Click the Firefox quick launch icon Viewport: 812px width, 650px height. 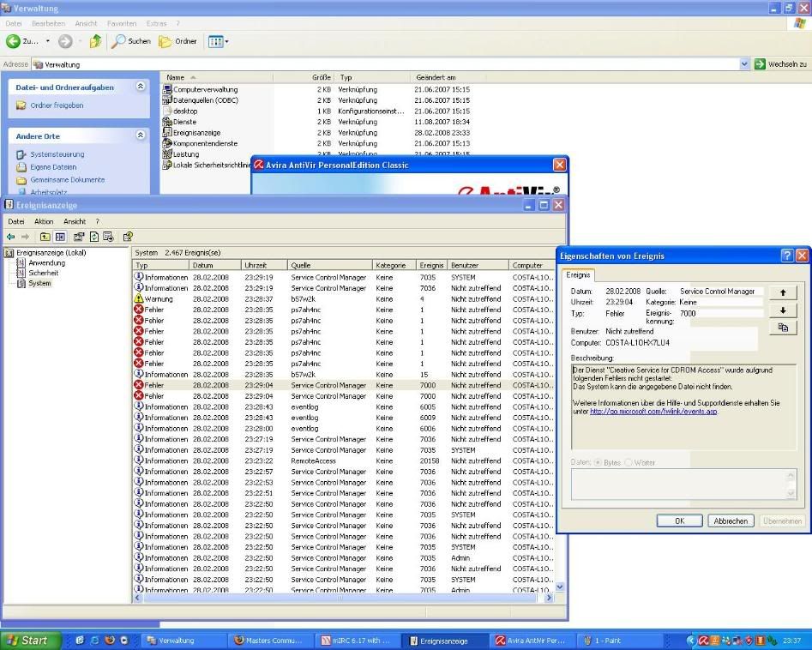click(x=110, y=641)
